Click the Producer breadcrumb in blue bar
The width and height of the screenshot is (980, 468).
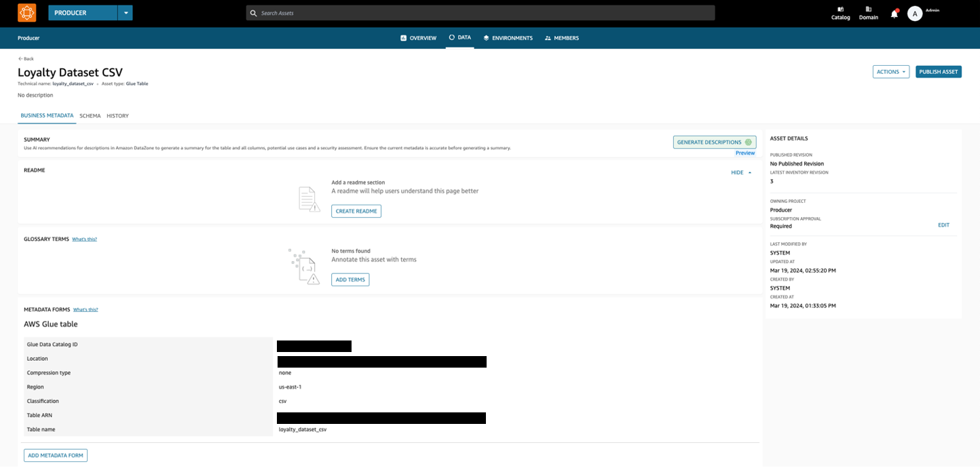[x=29, y=38]
